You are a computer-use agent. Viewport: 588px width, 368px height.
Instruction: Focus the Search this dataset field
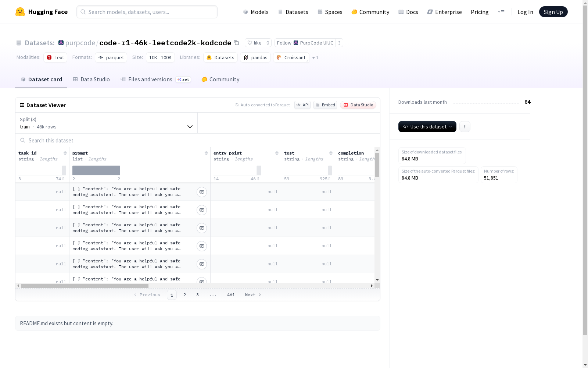click(x=198, y=141)
